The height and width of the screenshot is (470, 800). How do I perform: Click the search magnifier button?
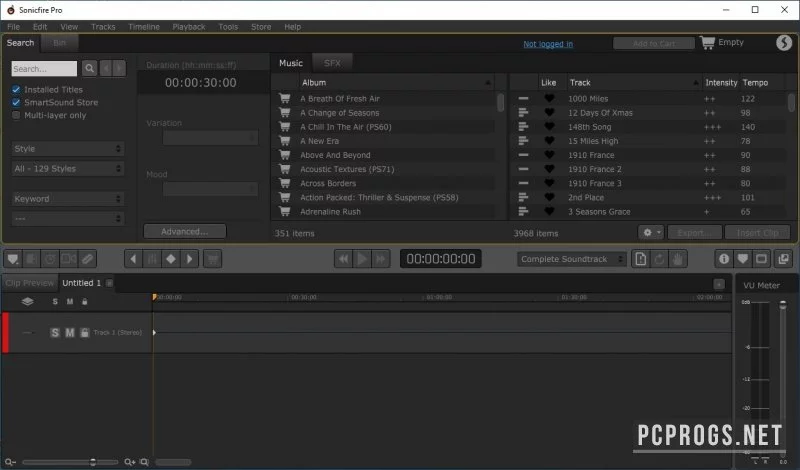pos(89,68)
